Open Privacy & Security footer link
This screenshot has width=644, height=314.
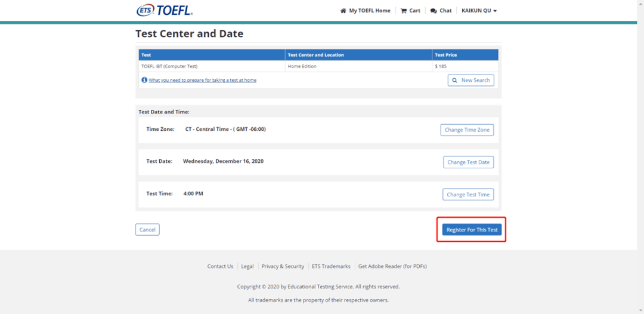coord(283,266)
